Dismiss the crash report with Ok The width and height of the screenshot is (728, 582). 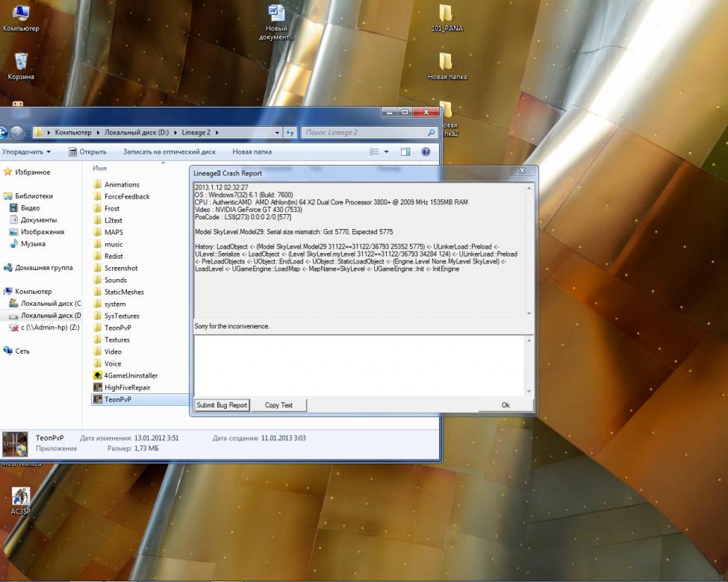[505, 405]
